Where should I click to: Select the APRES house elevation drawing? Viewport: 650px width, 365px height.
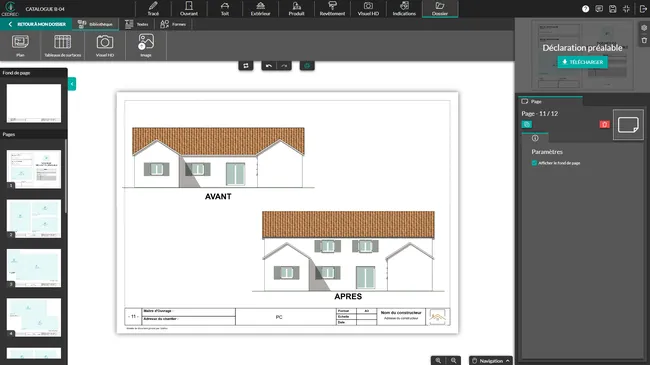[x=348, y=251]
